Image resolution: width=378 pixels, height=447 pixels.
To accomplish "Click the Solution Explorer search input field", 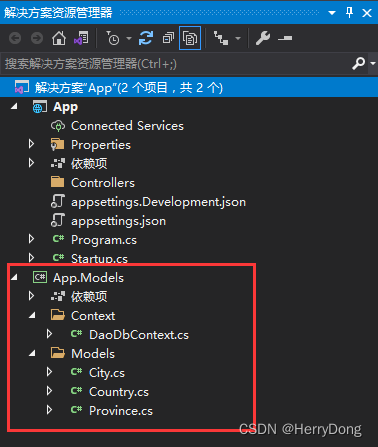I will [177, 63].
